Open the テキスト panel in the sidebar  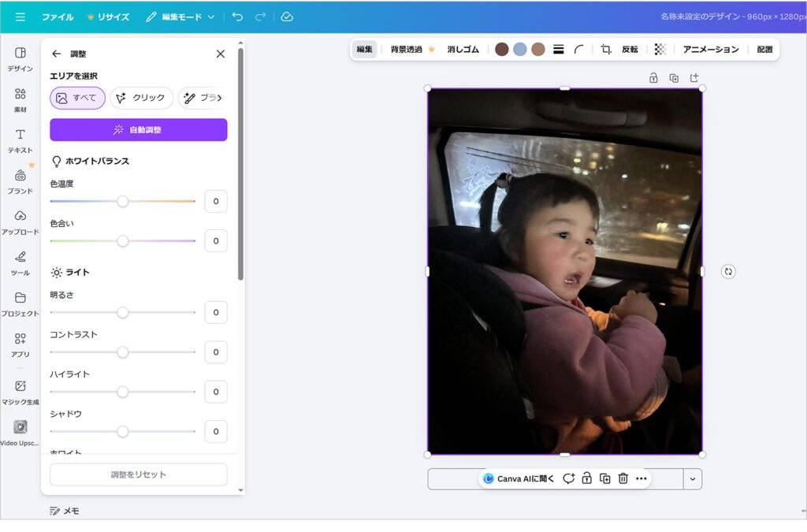19,140
